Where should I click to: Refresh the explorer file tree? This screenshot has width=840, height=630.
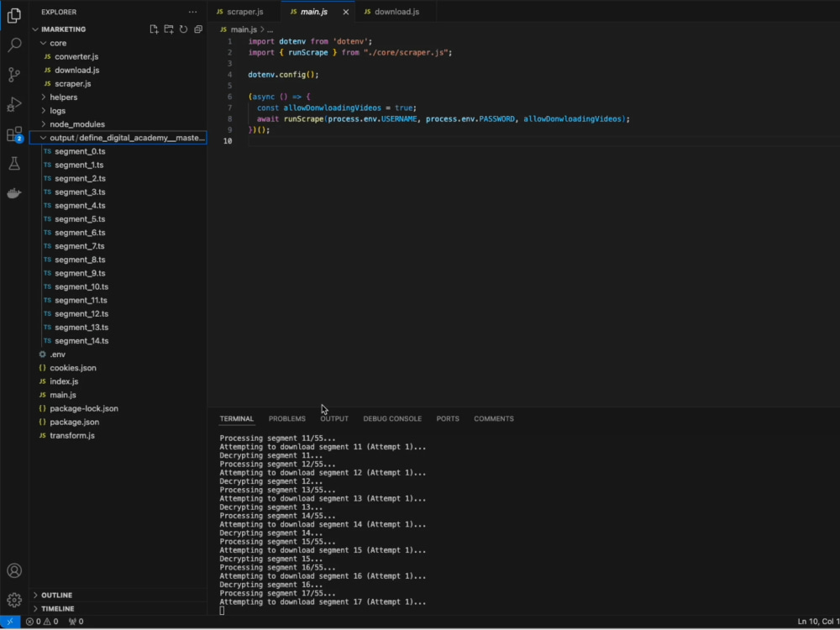click(183, 29)
